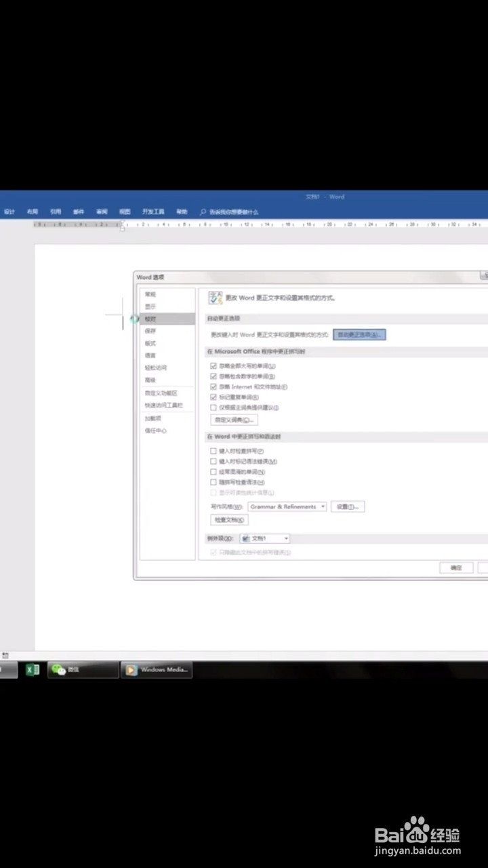Select Save category in Word Options
Screen dimensions: 488x868
coord(167,331)
